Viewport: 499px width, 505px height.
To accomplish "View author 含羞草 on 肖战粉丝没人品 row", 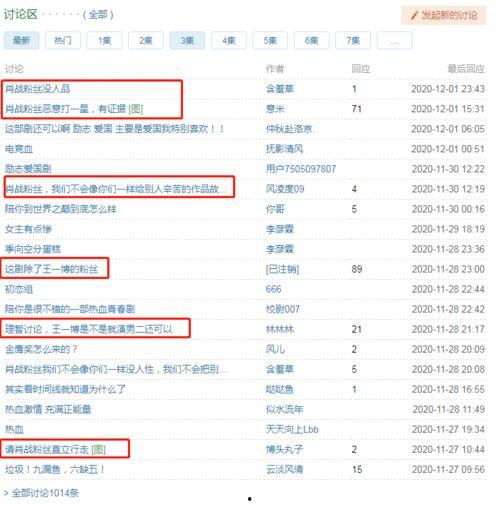I will pos(280,89).
